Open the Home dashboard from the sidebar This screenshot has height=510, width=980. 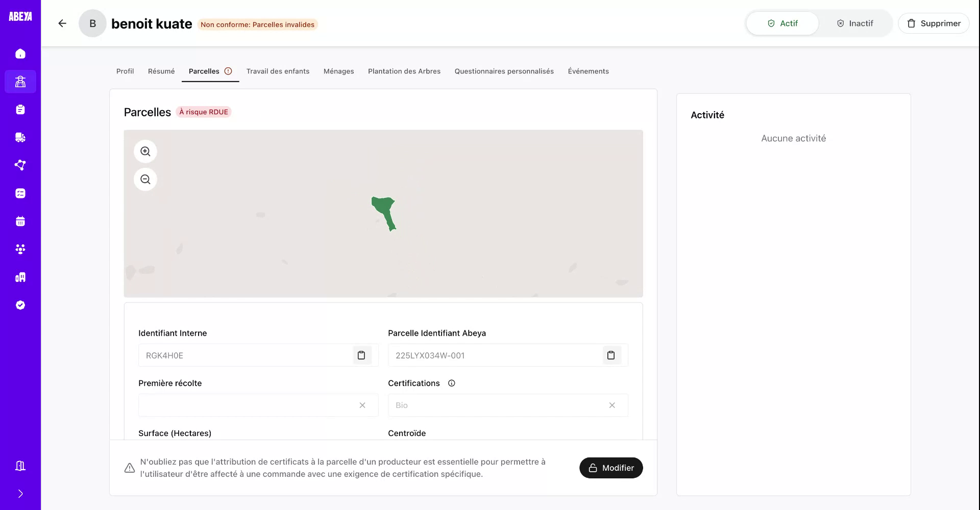click(x=20, y=54)
